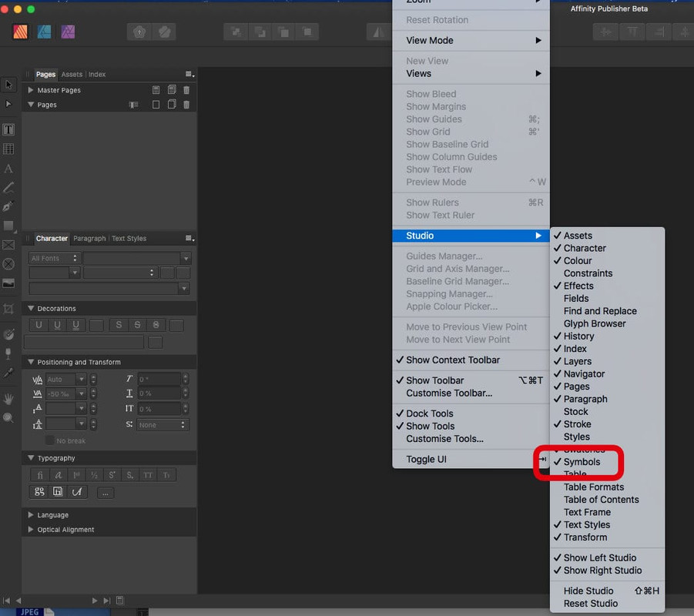Open Views submenu
The height and width of the screenshot is (616, 694).
pyautogui.click(x=471, y=74)
